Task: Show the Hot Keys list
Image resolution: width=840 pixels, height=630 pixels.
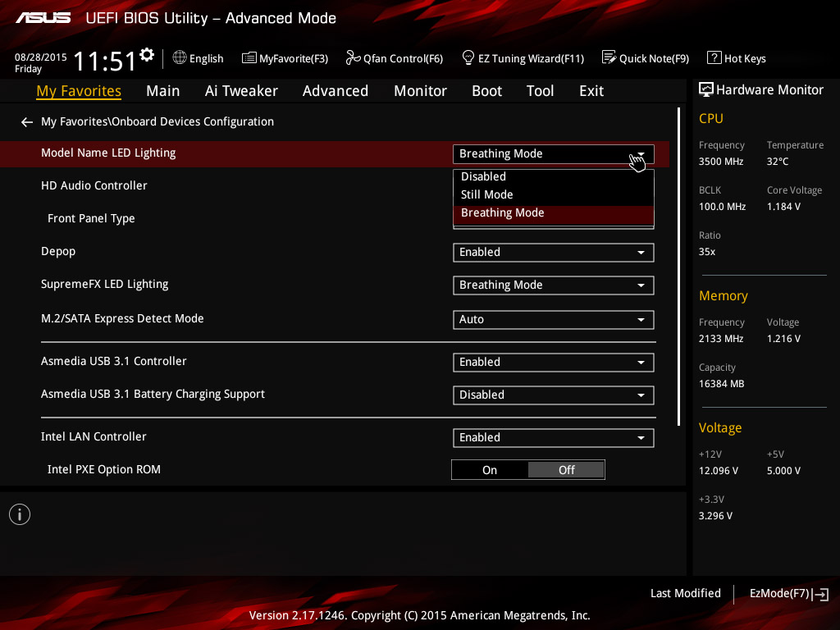Action: (737, 58)
